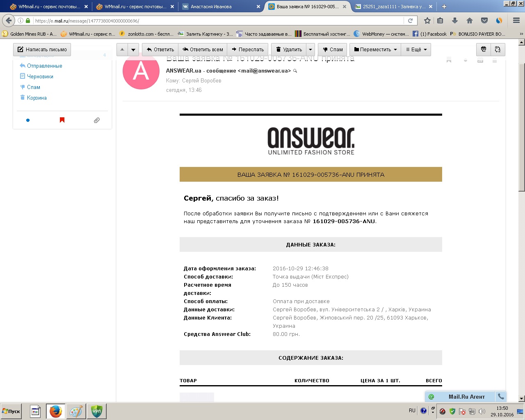This screenshot has width=525, height=420.
Task: Open the bookmarks list icon in Firefox toolbar
Action: click(x=440, y=21)
